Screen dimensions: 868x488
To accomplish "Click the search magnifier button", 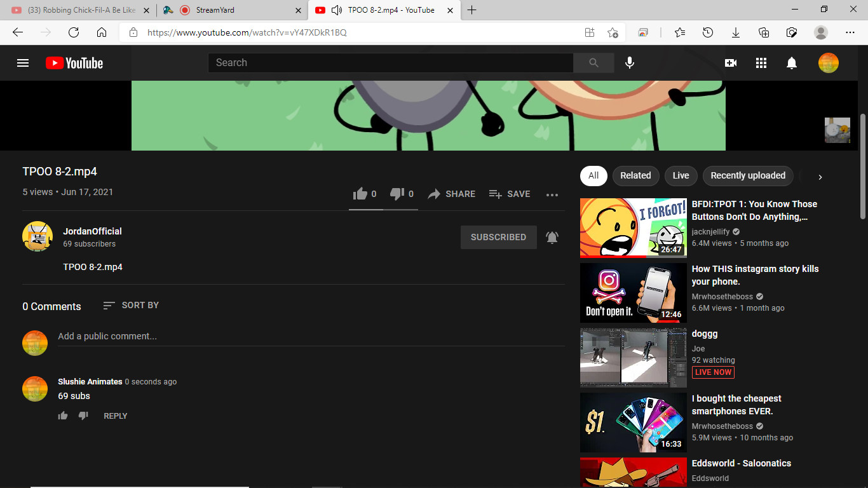I will pyautogui.click(x=593, y=63).
